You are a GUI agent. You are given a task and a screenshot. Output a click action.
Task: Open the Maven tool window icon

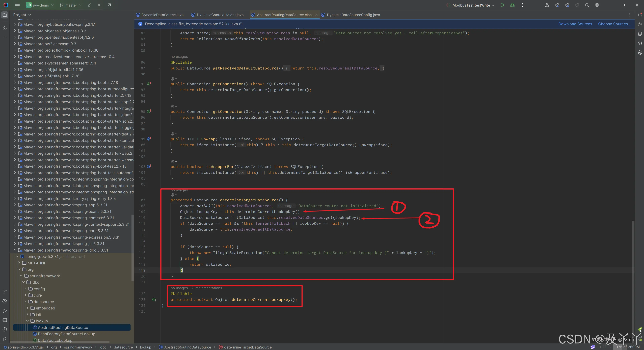click(639, 43)
